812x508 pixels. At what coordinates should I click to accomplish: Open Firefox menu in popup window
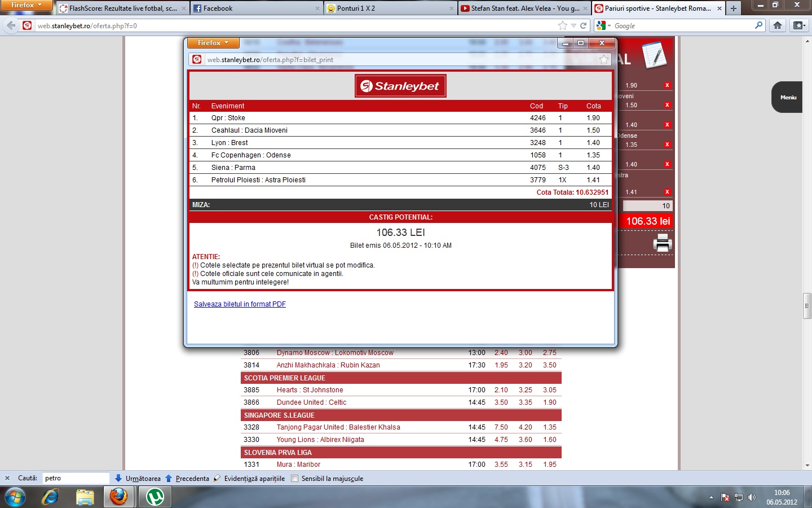[213, 43]
